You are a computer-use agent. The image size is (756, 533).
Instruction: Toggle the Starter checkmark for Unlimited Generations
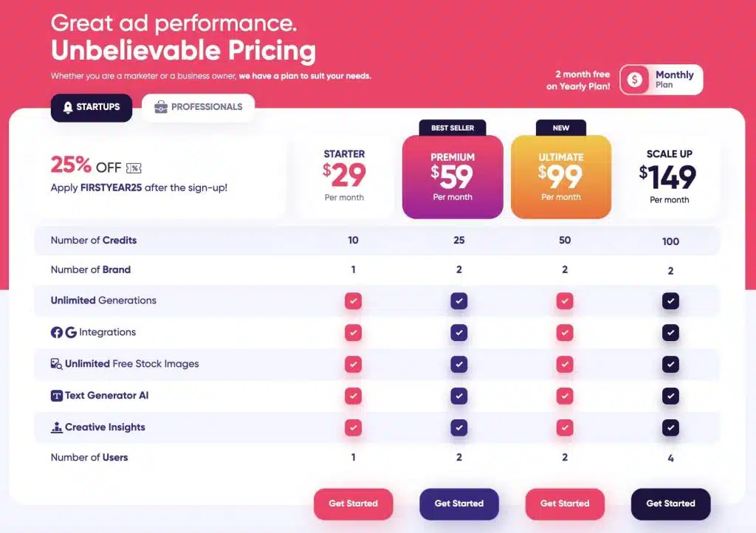tap(353, 300)
